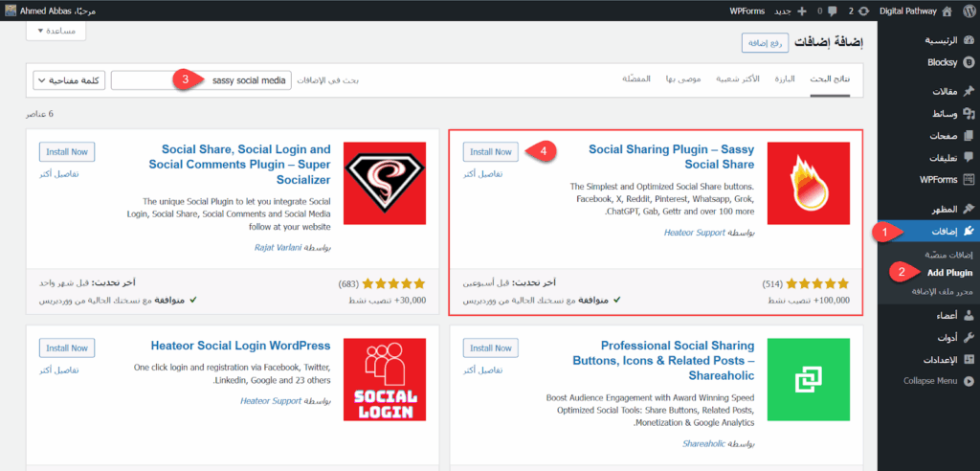Click the +100,000 active installs text

point(809,300)
